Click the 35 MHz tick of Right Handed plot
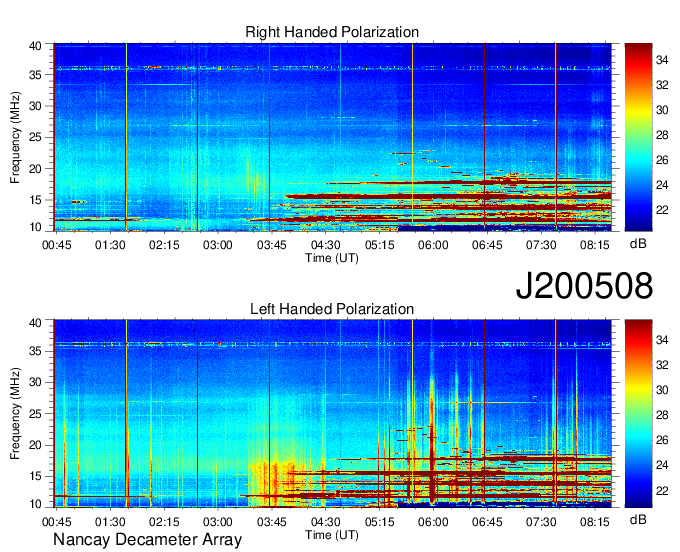The width and height of the screenshot is (680, 552). 35,75
